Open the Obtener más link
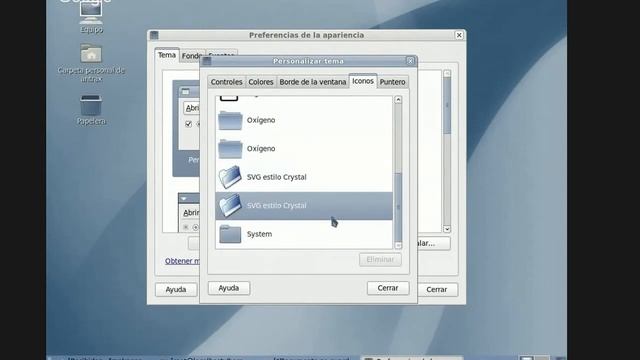The width and height of the screenshot is (640, 360). click(182, 261)
